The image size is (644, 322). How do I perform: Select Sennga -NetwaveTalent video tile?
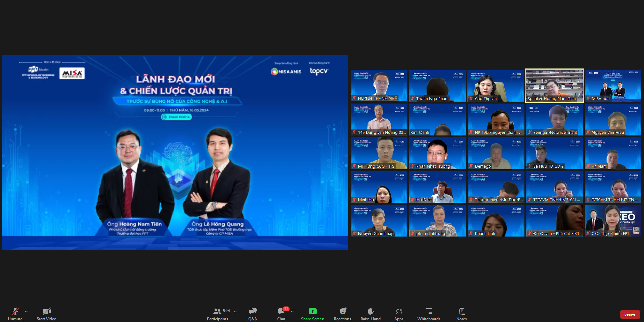554,120
